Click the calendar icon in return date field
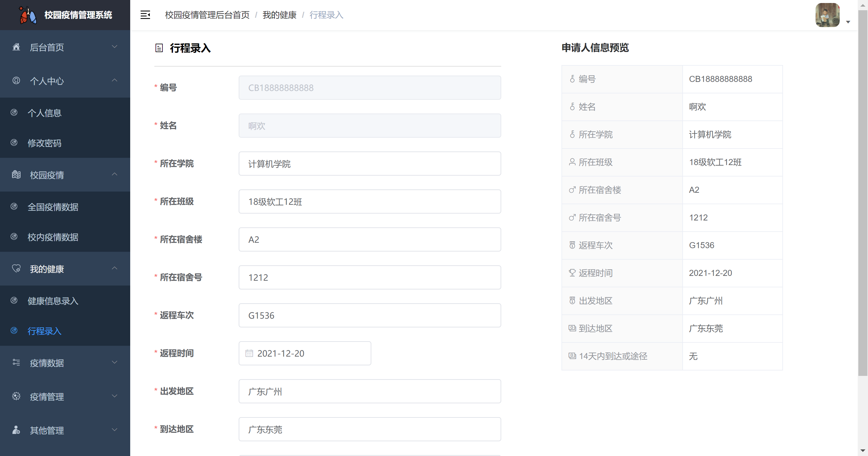This screenshot has height=456, width=868. [x=249, y=353]
